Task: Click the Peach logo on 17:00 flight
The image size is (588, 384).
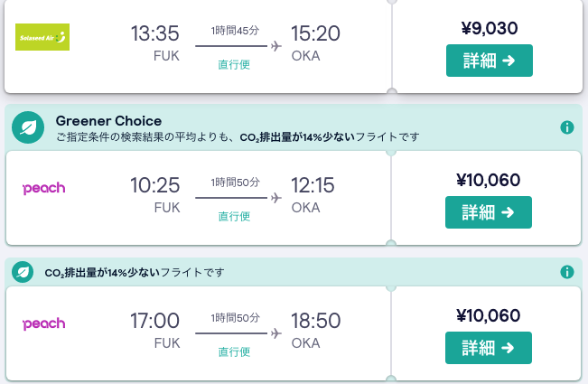Action: 44,323
